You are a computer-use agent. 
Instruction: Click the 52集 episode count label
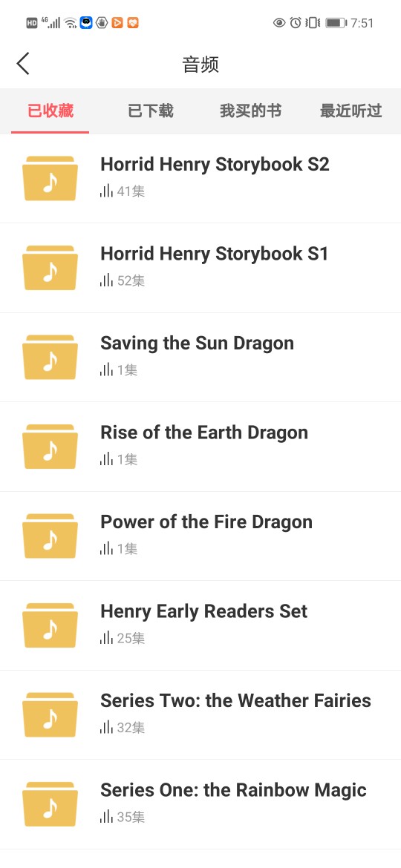tap(131, 280)
